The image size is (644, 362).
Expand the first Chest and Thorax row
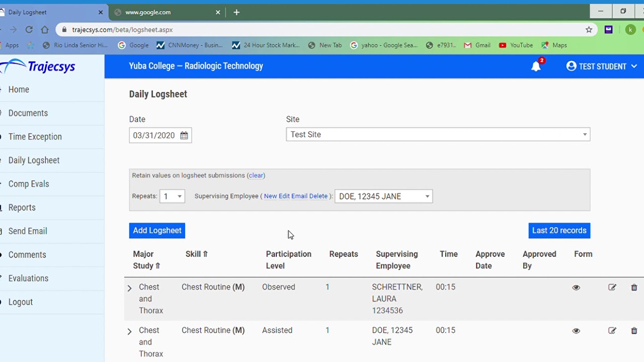point(129,288)
